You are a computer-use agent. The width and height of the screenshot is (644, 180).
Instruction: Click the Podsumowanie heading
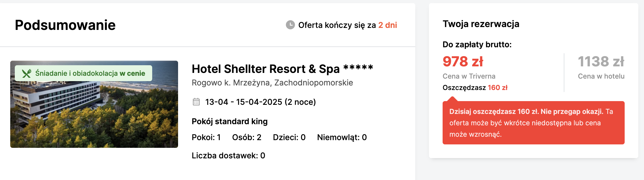click(x=65, y=25)
